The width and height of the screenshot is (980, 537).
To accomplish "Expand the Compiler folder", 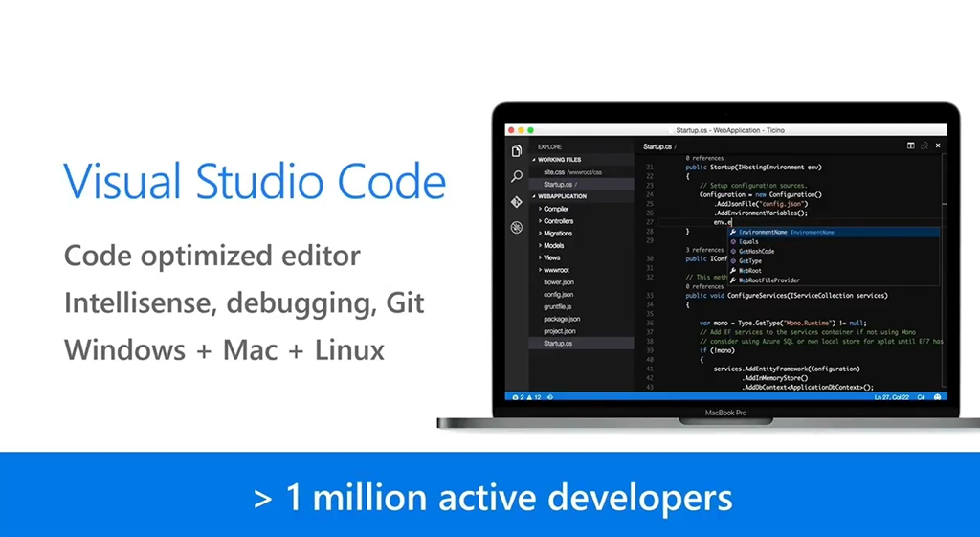I will click(x=554, y=209).
